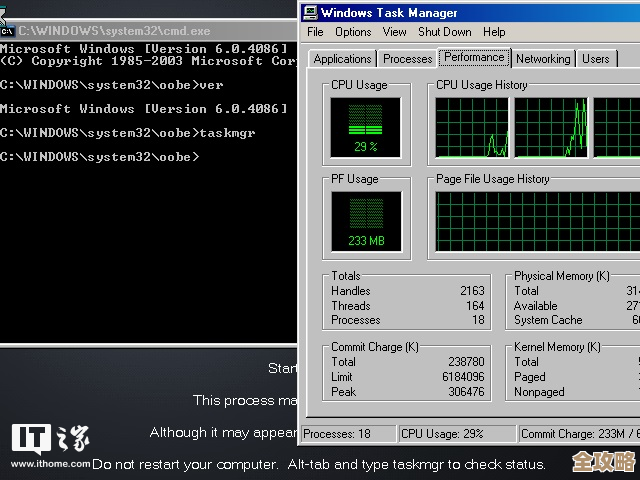This screenshot has height=480, width=640.
Task: Click the command prompt's last input line
Action: pos(100,157)
